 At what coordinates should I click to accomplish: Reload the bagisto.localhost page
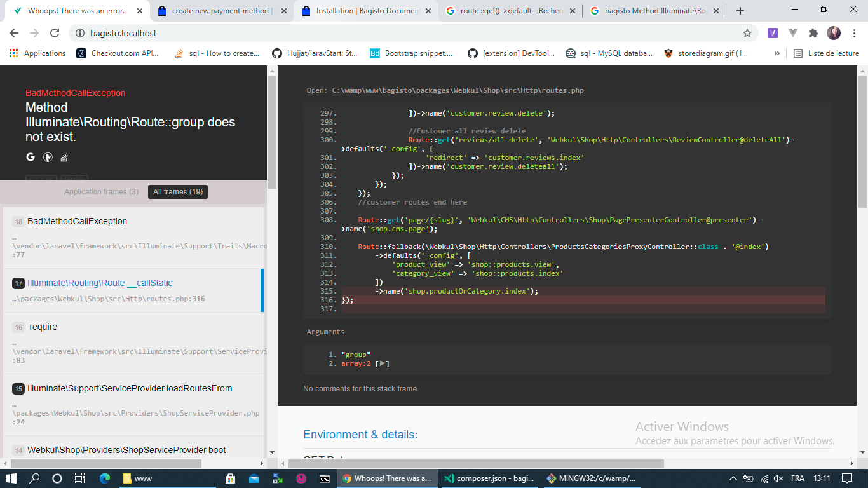click(x=55, y=33)
